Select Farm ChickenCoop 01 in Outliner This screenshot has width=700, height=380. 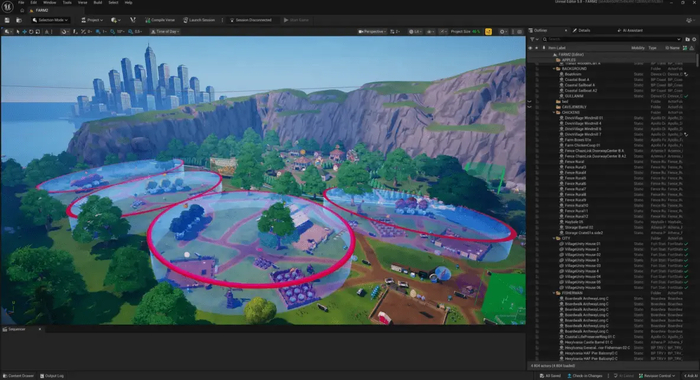click(x=582, y=145)
